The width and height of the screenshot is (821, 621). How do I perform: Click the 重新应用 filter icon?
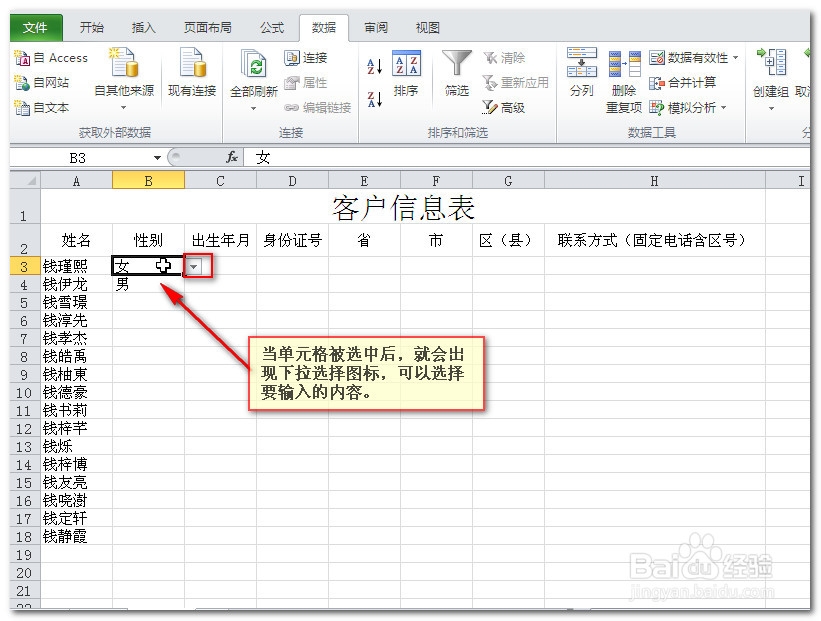[x=490, y=83]
